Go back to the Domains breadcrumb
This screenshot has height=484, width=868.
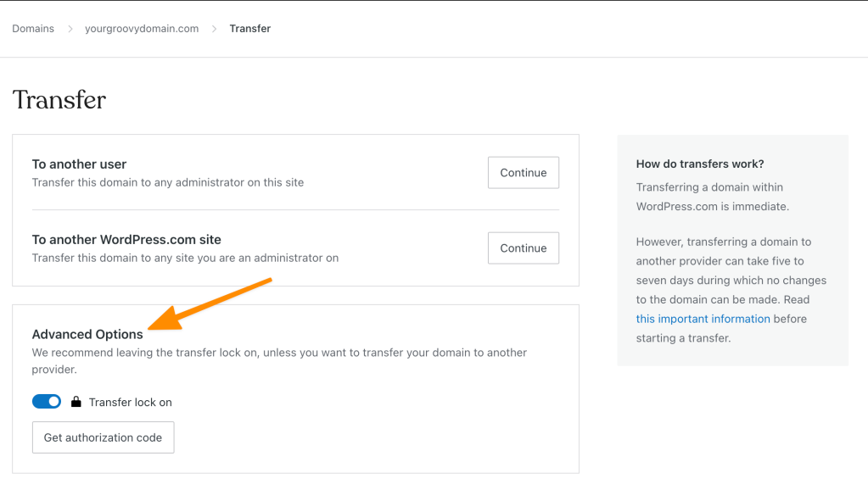pyautogui.click(x=33, y=29)
